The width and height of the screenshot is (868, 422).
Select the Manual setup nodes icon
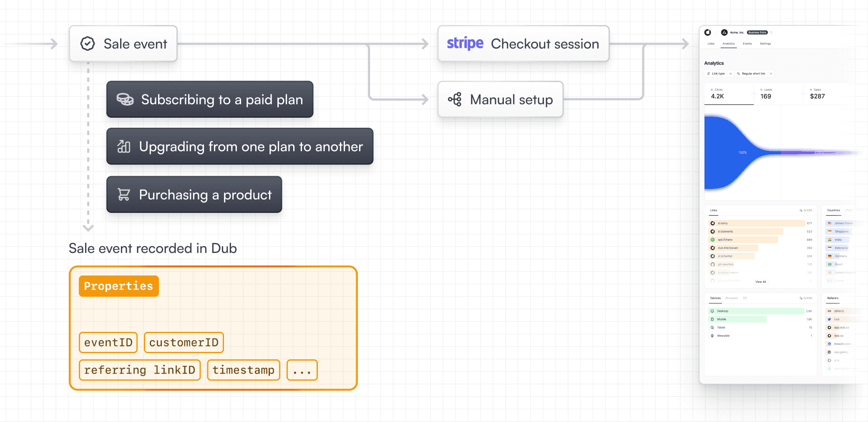point(455,99)
